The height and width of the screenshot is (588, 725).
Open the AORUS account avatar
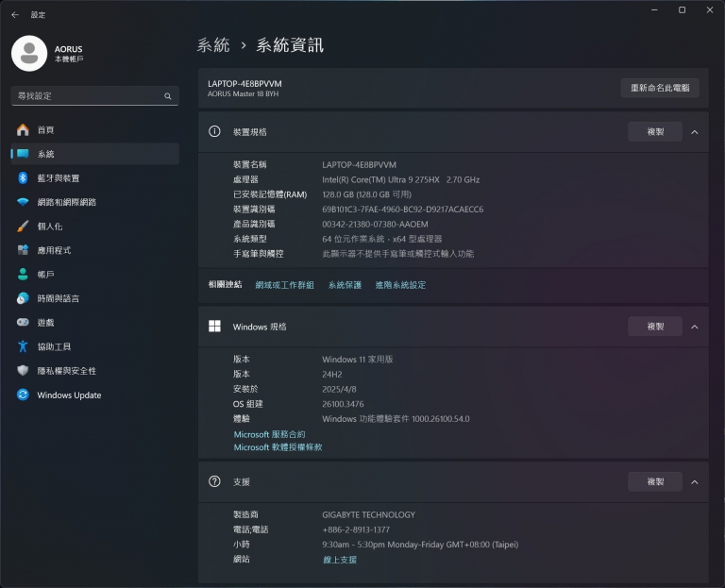(29, 54)
